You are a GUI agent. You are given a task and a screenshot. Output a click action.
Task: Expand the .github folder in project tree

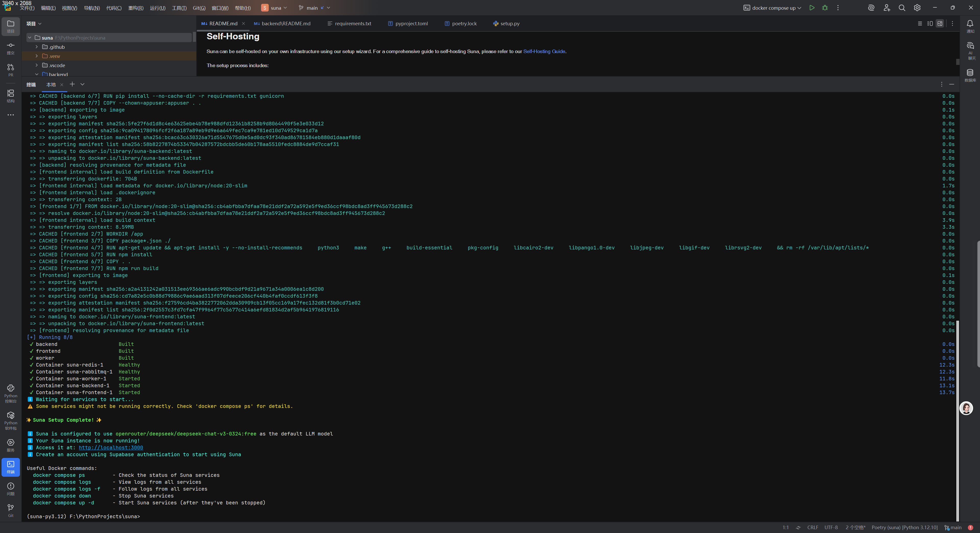pyautogui.click(x=36, y=47)
